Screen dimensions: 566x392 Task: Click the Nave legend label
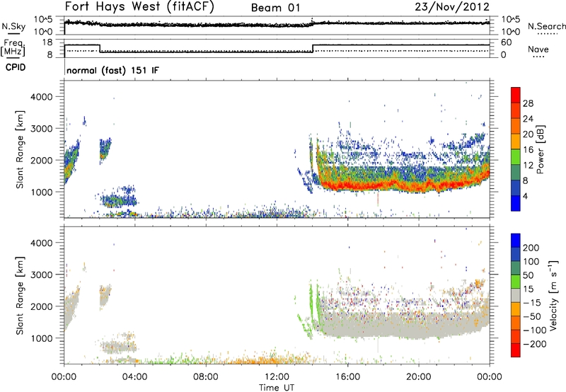pyautogui.click(x=538, y=49)
